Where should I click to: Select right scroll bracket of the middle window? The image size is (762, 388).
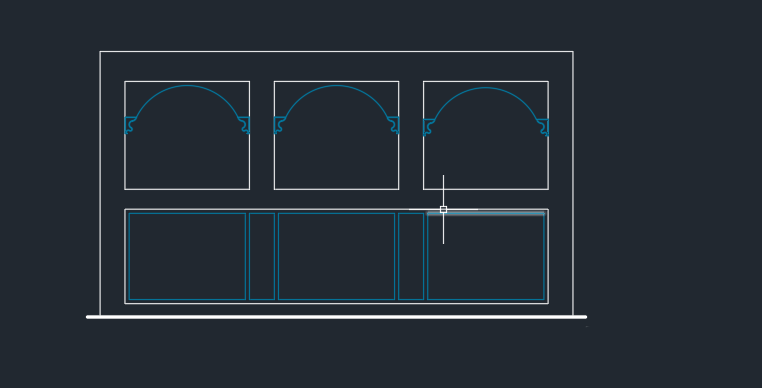pyautogui.click(x=394, y=125)
